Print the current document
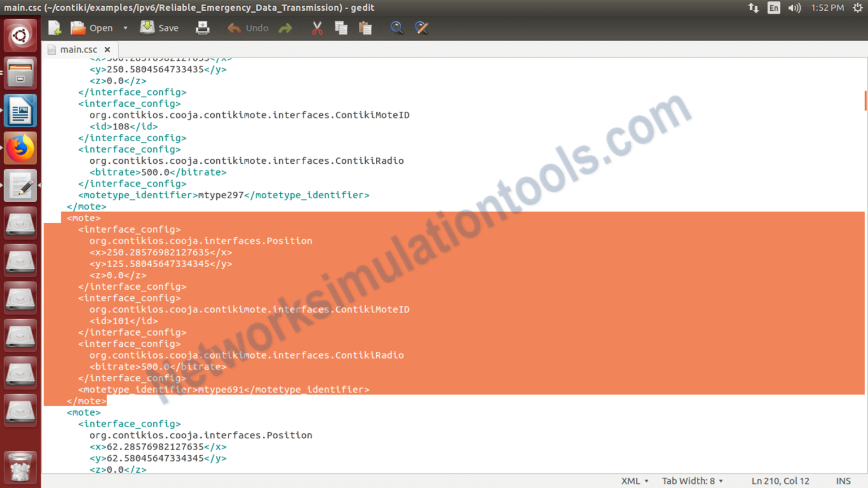 (202, 27)
